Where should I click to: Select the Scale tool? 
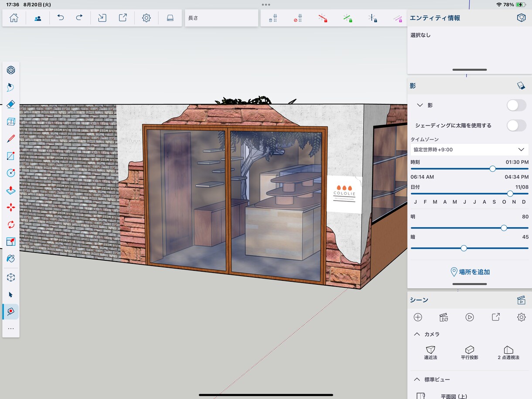click(11, 242)
